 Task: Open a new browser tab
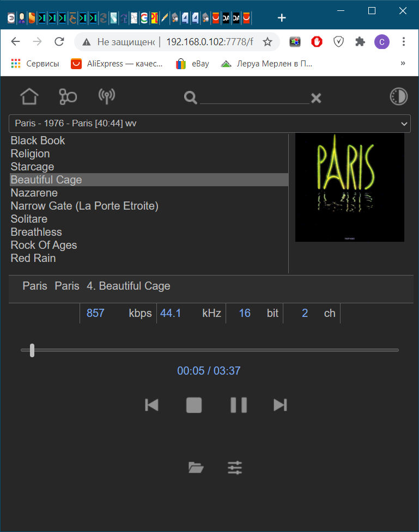pyautogui.click(x=282, y=17)
